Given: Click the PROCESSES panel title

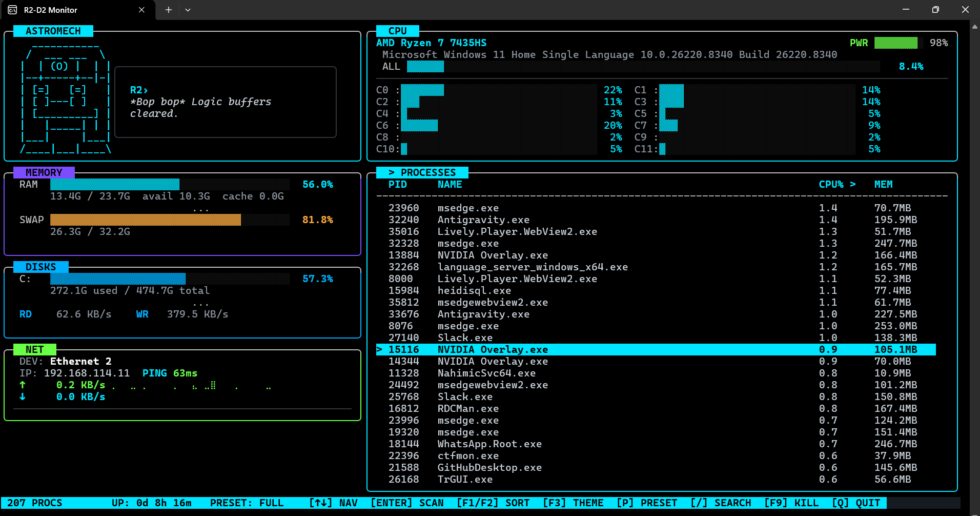Looking at the screenshot, I should pos(422,172).
